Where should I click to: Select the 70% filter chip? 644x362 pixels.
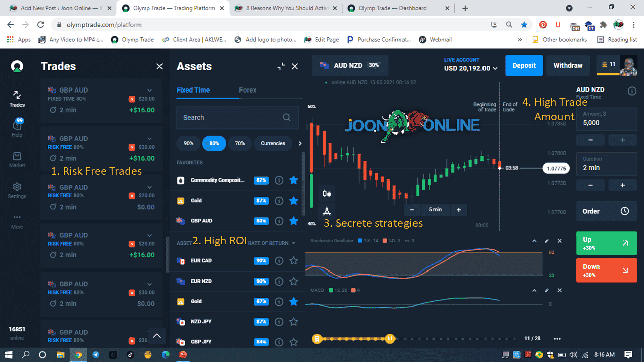(x=239, y=143)
